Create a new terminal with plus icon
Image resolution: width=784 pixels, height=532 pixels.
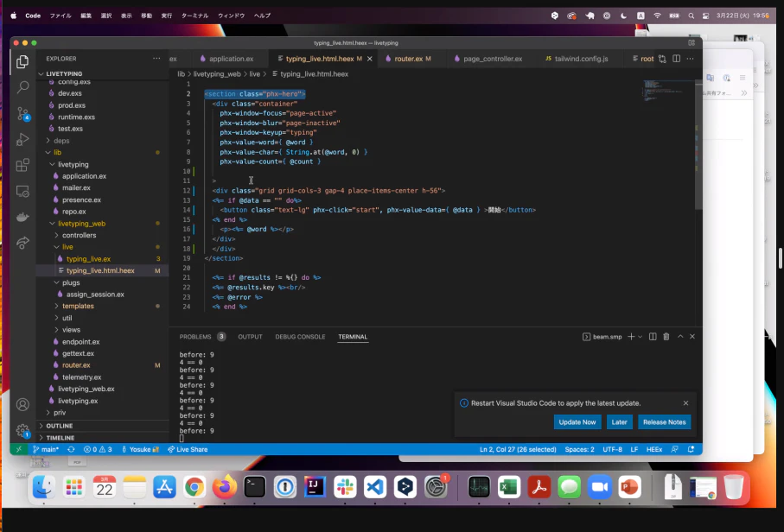pos(631,337)
